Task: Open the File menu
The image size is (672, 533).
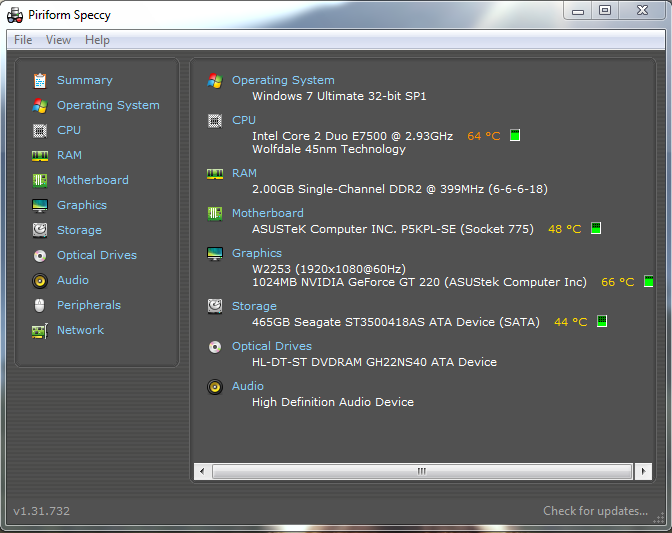Action: pyautogui.click(x=23, y=40)
